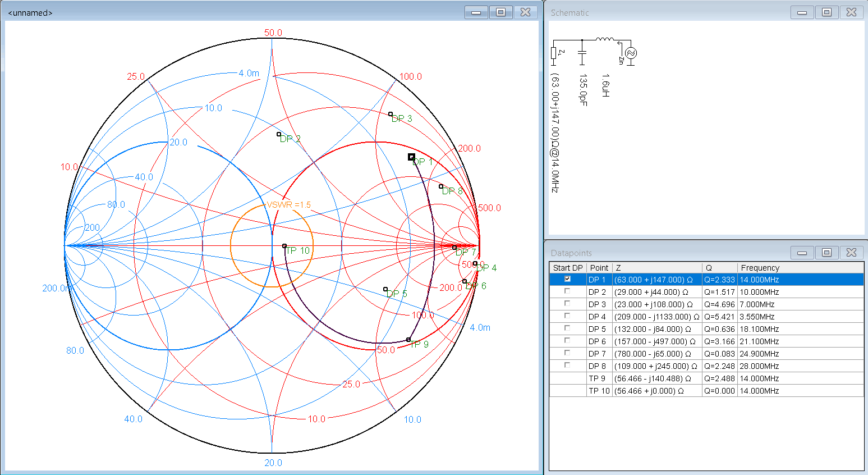Click the ZL load impedance symbol
Image resolution: width=868 pixels, height=475 pixels.
553,53
